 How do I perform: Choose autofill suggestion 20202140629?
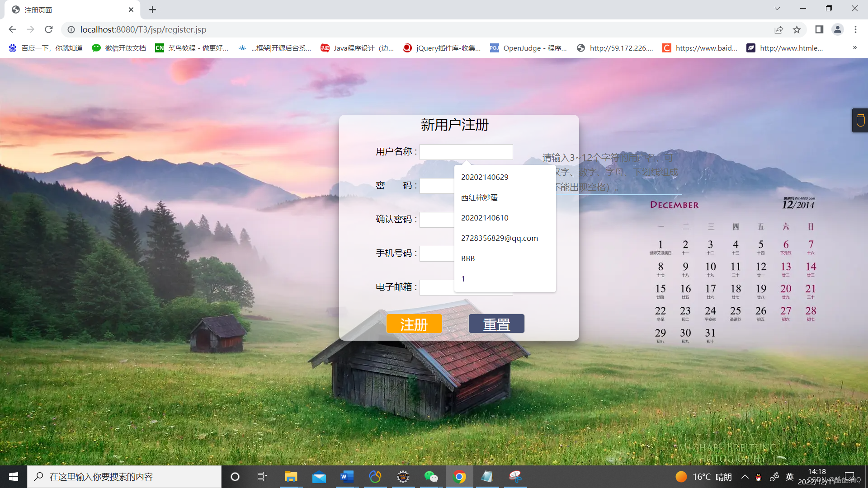pos(485,177)
